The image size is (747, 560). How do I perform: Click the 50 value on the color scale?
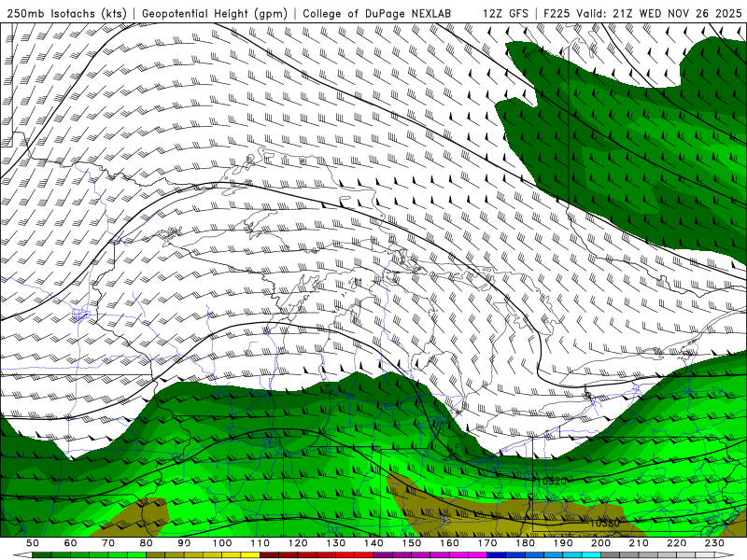pos(33,543)
